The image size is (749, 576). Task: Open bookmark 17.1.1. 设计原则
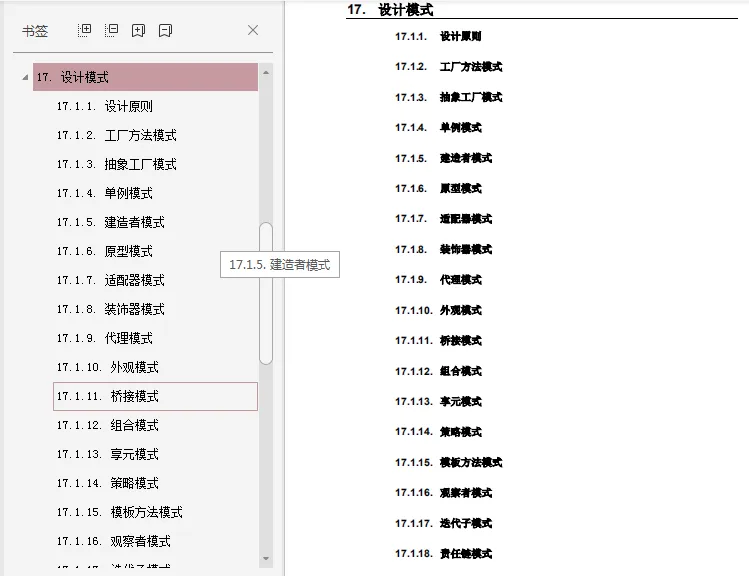(x=105, y=106)
